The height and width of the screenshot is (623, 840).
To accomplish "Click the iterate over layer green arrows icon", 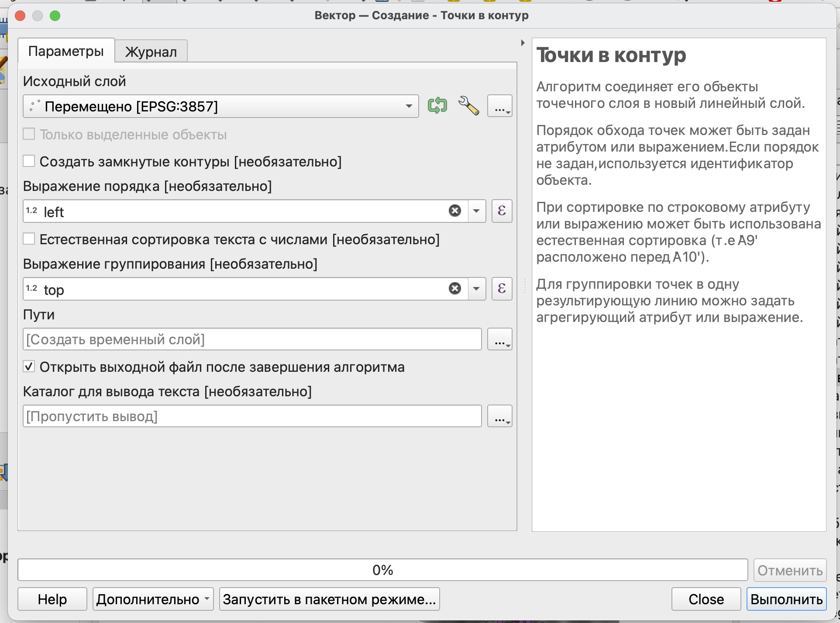I will coord(437,106).
